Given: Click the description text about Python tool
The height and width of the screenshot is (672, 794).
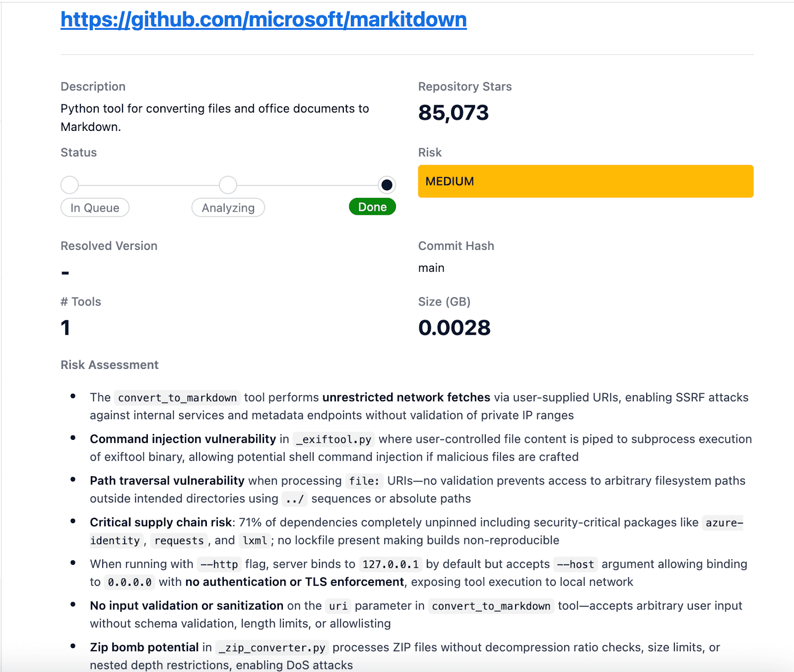Looking at the screenshot, I should pyautogui.click(x=215, y=118).
